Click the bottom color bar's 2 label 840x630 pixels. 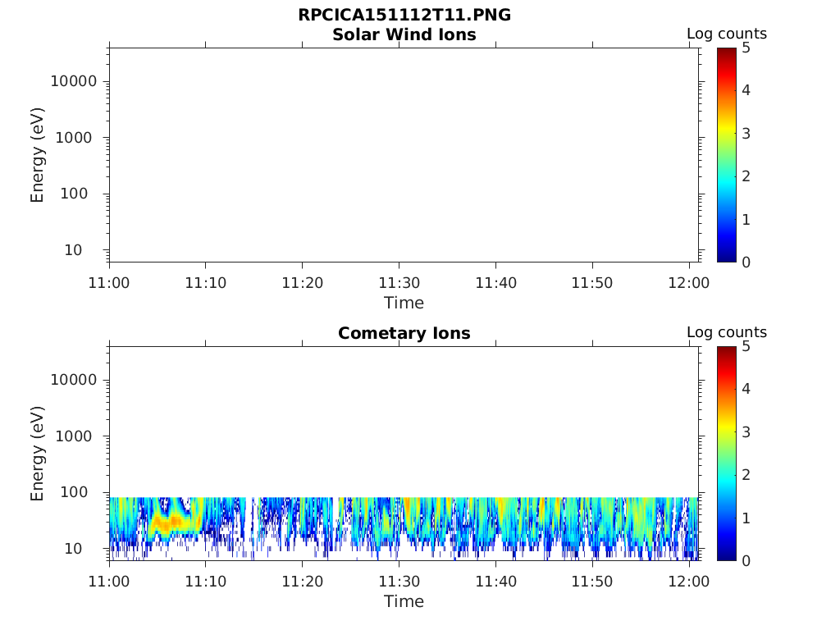point(746,475)
